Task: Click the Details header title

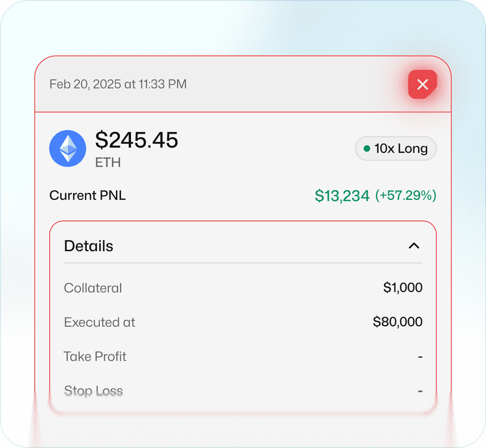Action: pyautogui.click(x=89, y=246)
